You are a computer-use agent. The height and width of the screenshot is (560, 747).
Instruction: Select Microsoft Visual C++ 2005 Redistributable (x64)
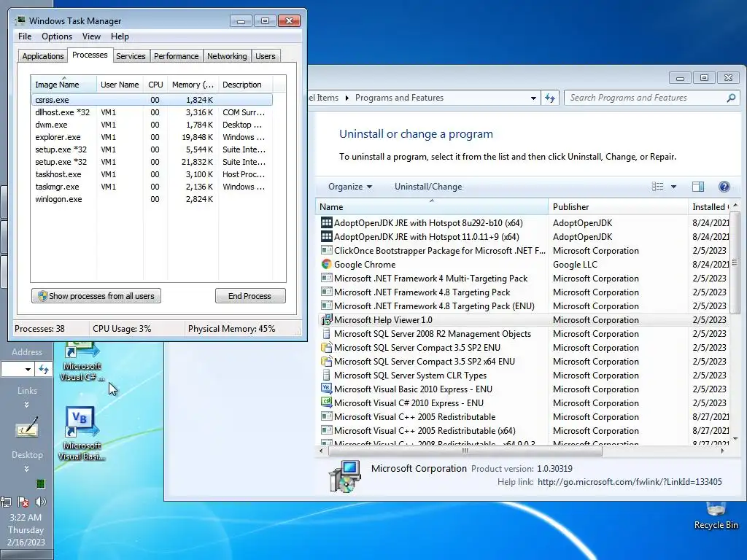point(425,430)
